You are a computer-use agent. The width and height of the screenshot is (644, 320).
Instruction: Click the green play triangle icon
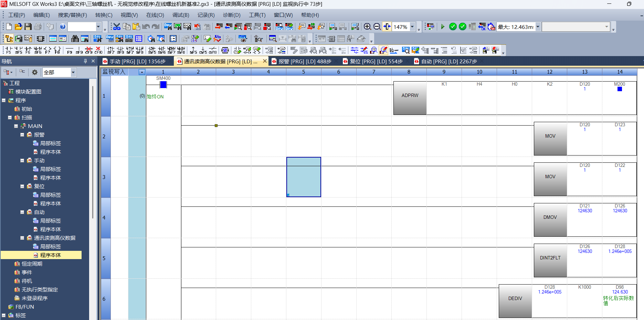(x=443, y=27)
